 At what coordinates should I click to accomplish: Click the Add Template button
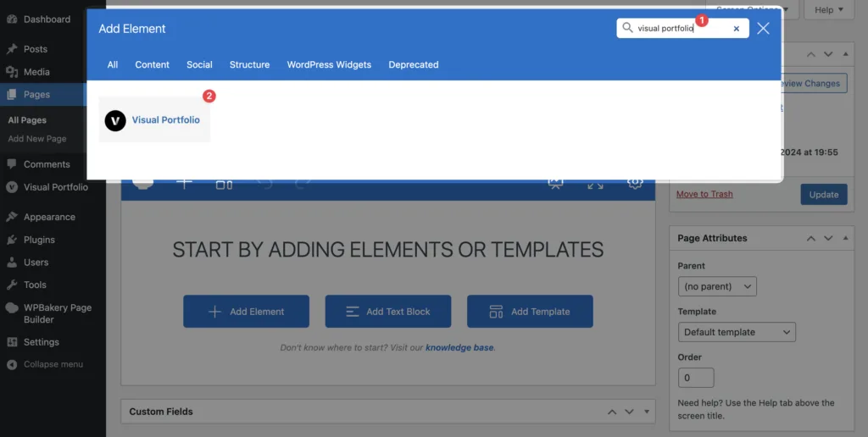point(530,312)
